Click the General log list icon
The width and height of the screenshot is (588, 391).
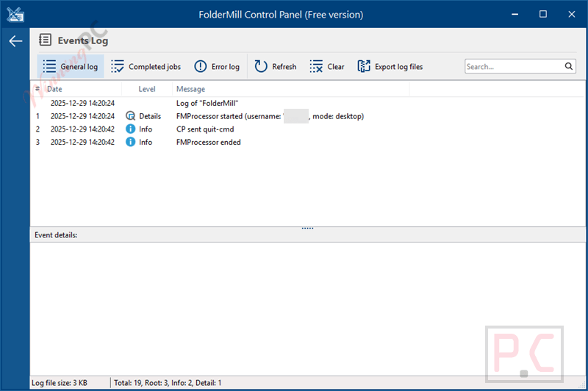pyautogui.click(x=49, y=66)
